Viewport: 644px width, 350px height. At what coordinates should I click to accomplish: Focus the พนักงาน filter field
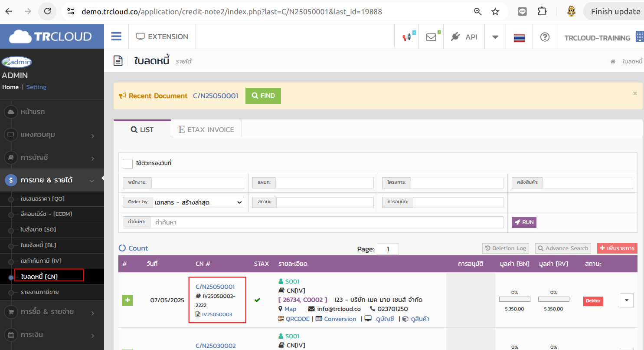pyautogui.click(x=198, y=183)
